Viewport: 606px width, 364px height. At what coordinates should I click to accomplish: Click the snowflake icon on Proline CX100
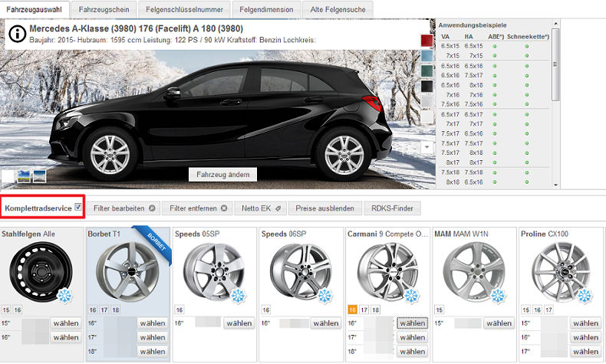[585, 296]
